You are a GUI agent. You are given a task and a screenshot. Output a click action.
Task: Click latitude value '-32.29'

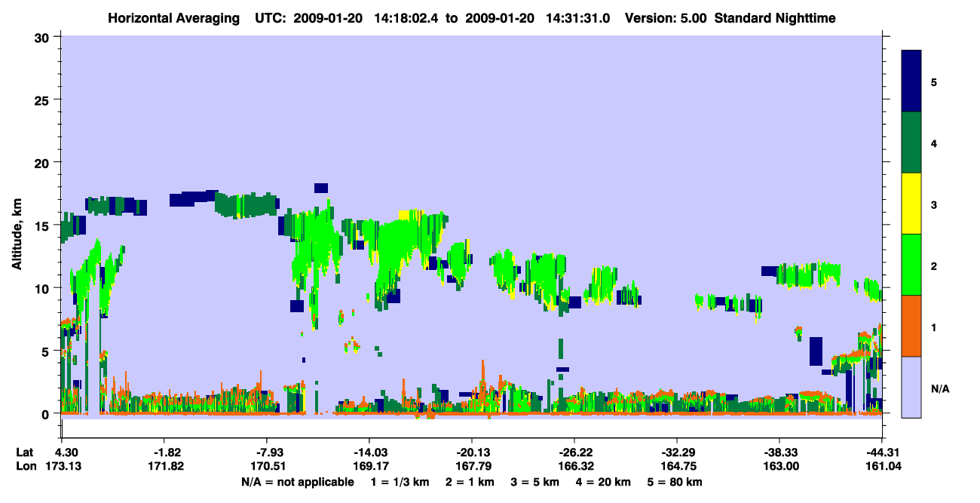[x=676, y=452]
